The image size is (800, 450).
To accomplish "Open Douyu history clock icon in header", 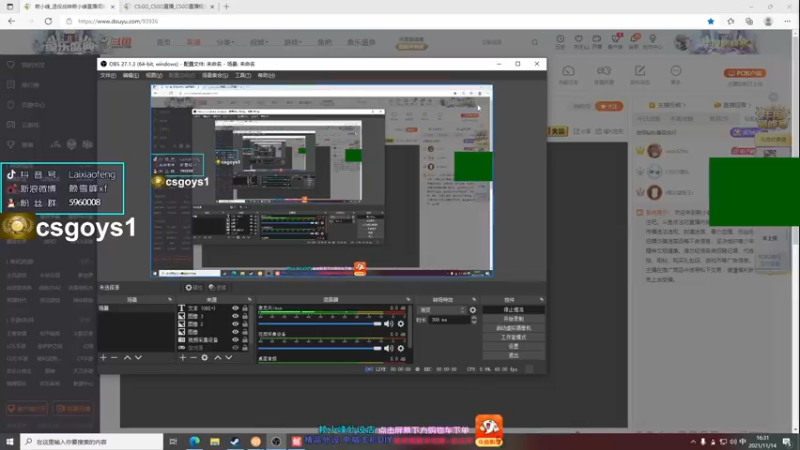I will [560, 39].
